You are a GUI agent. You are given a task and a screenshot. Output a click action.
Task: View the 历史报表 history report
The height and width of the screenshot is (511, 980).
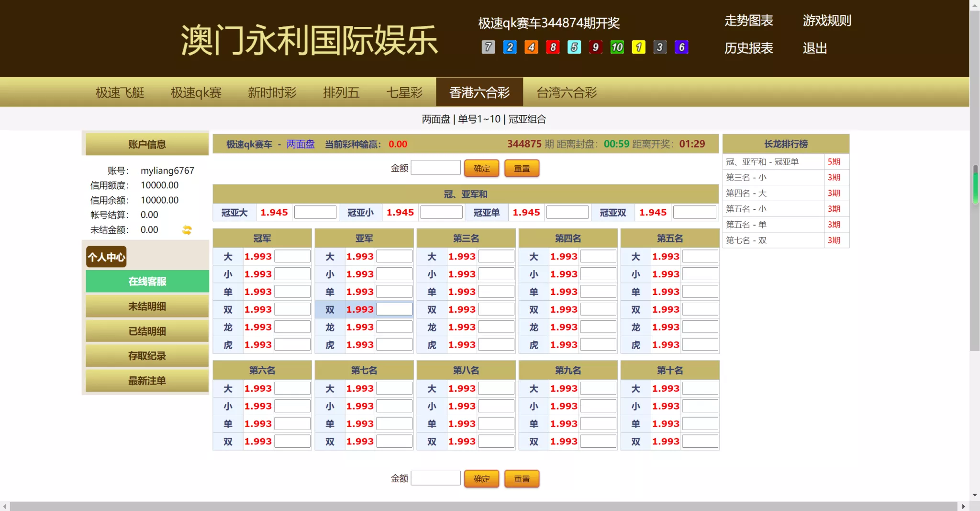point(748,48)
